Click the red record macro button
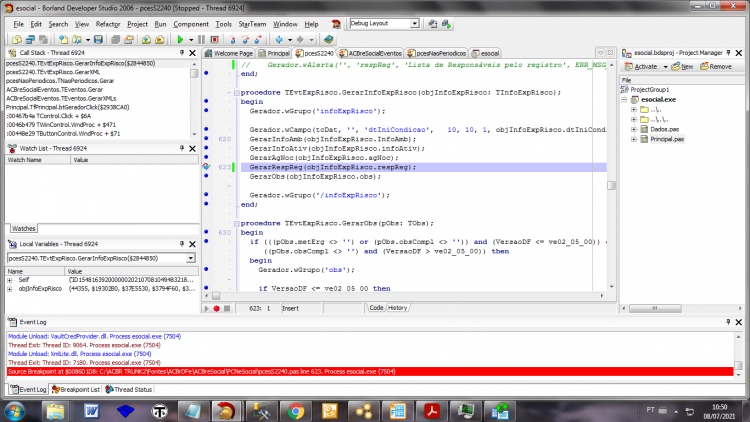 (x=217, y=309)
